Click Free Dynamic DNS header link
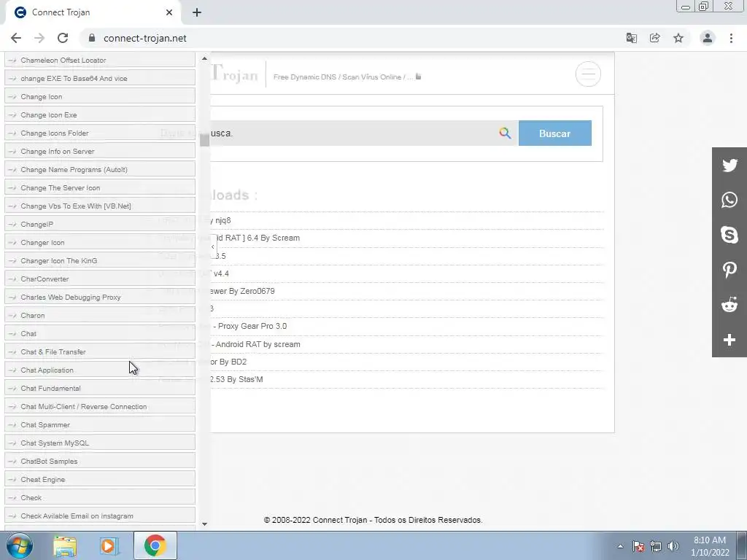The height and width of the screenshot is (560, 747). (x=305, y=77)
